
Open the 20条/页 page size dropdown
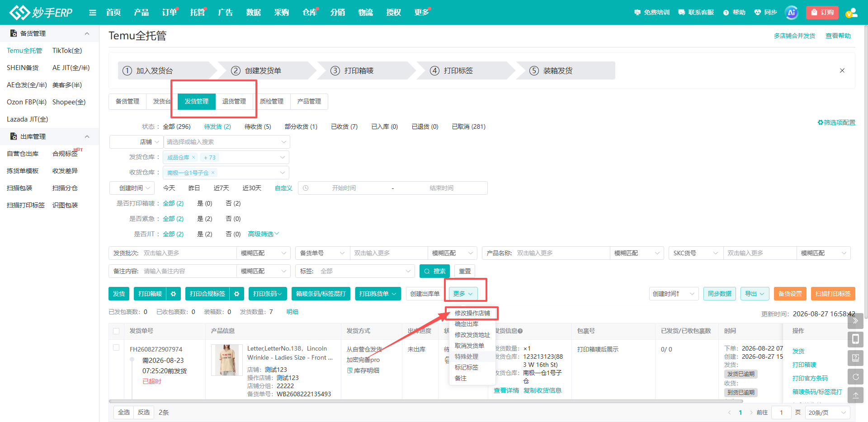[x=827, y=413]
